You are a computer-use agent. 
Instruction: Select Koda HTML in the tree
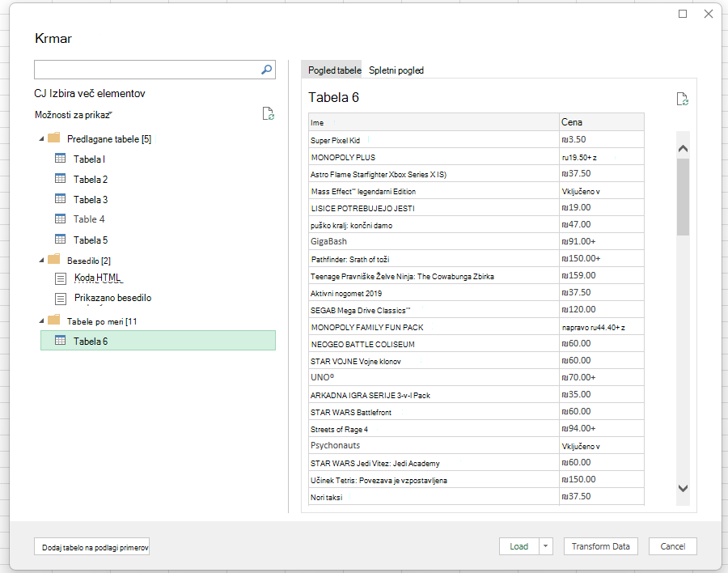point(98,278)
